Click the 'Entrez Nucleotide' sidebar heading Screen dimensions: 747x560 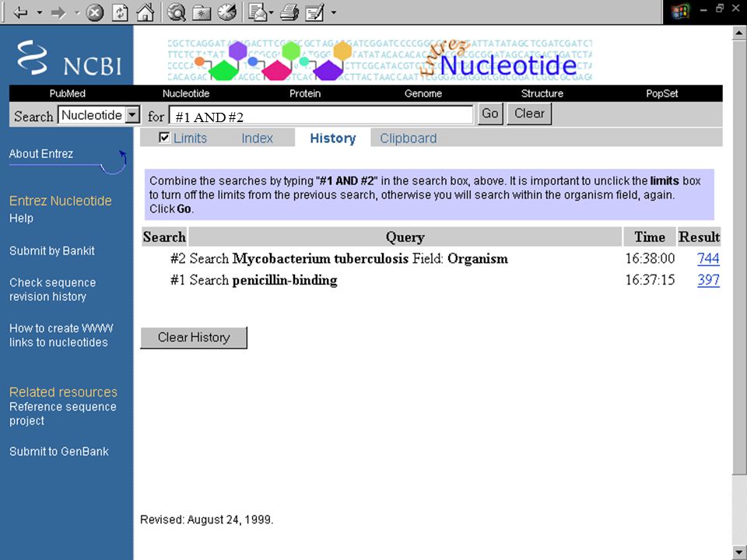pyautogui.click(x=61, y=201)
